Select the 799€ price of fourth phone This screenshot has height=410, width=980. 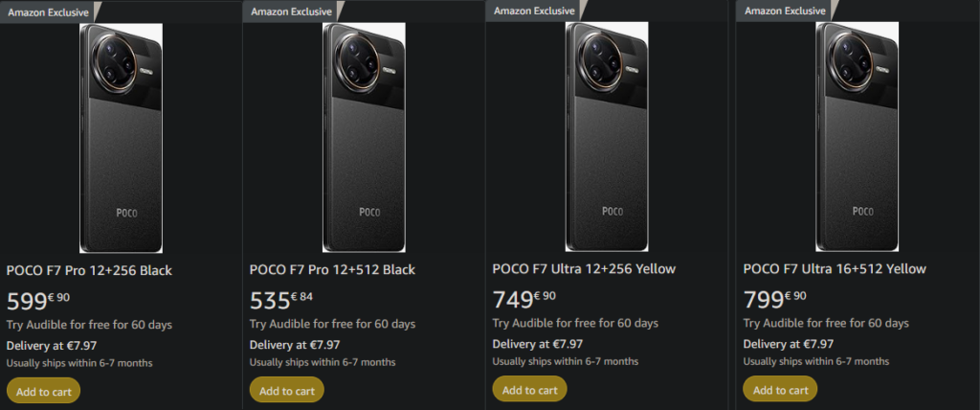tap(775, 300)
